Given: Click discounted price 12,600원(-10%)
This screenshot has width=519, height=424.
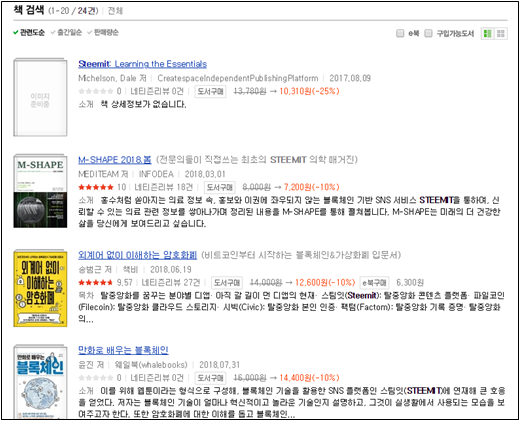Looking at the screenshot, I should [325, 283].
